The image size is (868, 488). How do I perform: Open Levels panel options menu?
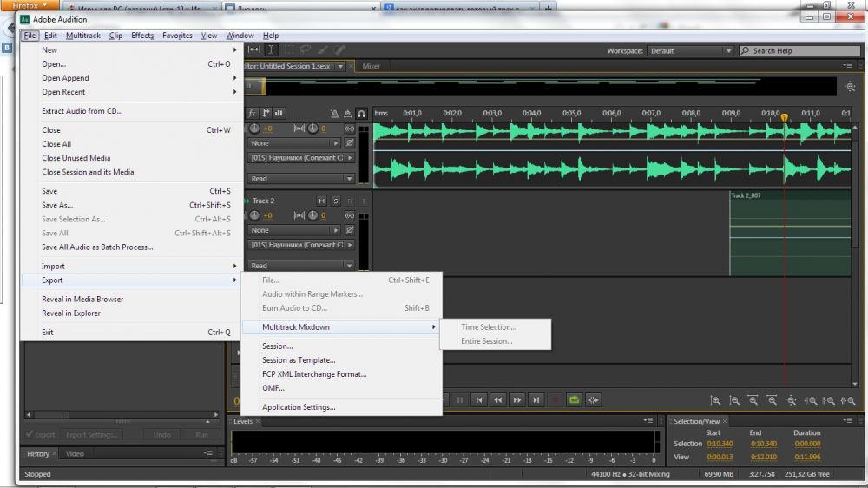tap(648, 421)
